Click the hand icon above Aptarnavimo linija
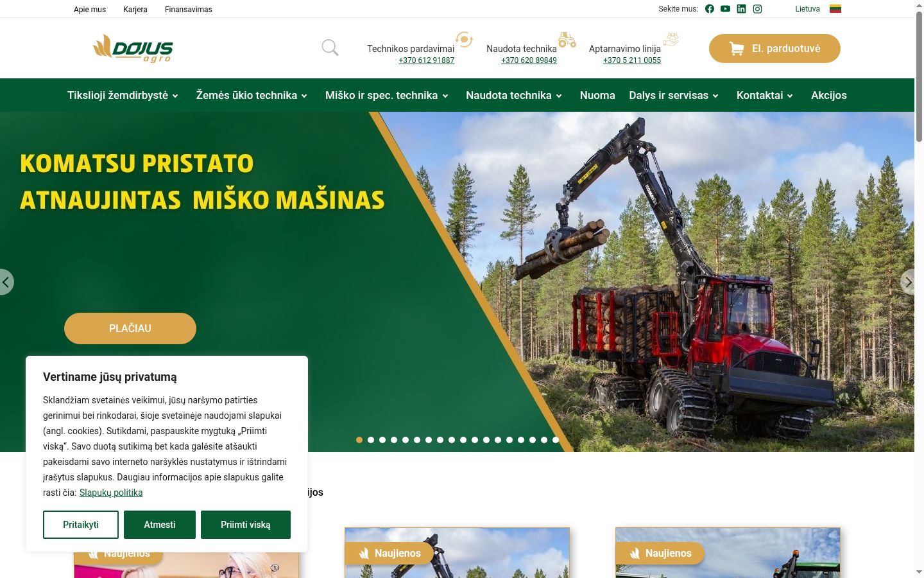924x578 pixels. click(671, 39)
